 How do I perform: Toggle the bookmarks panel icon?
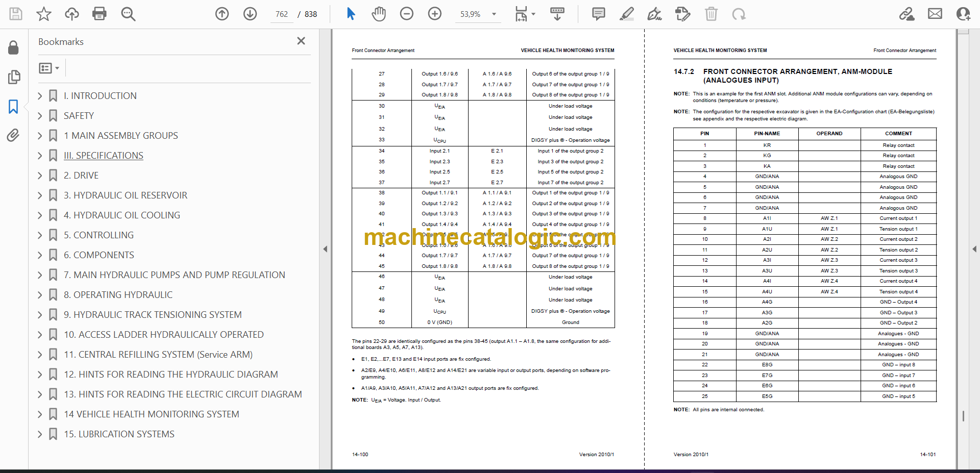coord(14,107)
